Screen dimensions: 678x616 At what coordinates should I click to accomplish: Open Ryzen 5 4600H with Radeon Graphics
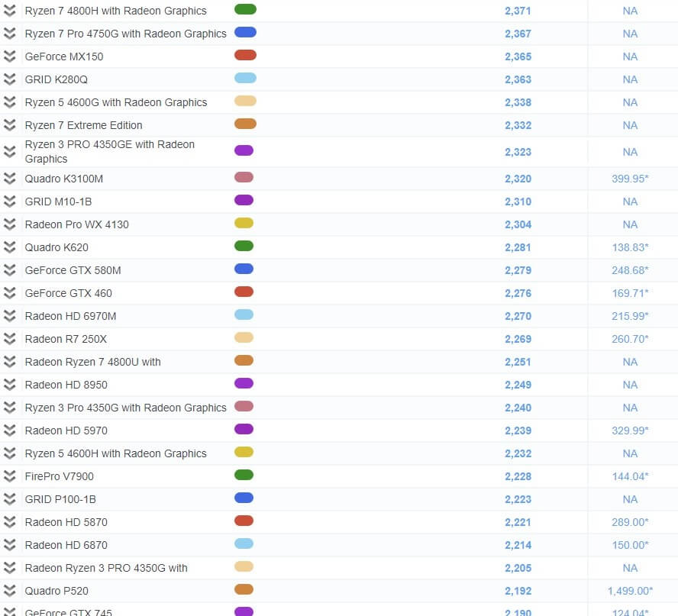pyautogui.click(x=116, y=453)
